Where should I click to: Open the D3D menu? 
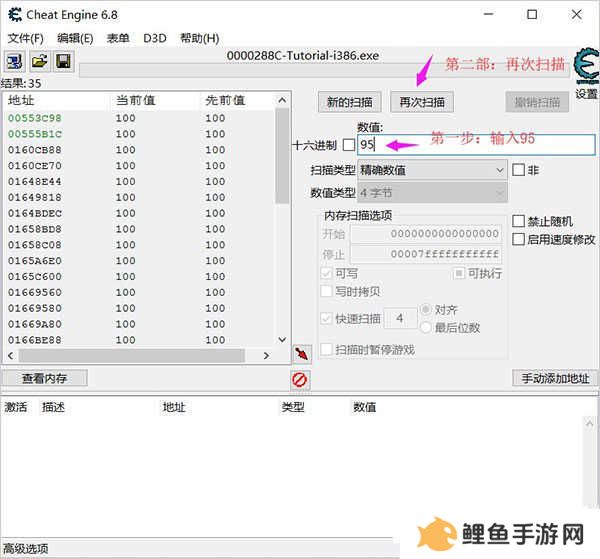pos(155,38)
